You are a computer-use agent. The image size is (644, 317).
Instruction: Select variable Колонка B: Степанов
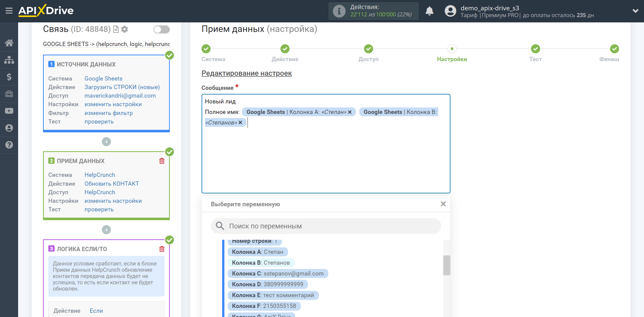pos(261,263)
